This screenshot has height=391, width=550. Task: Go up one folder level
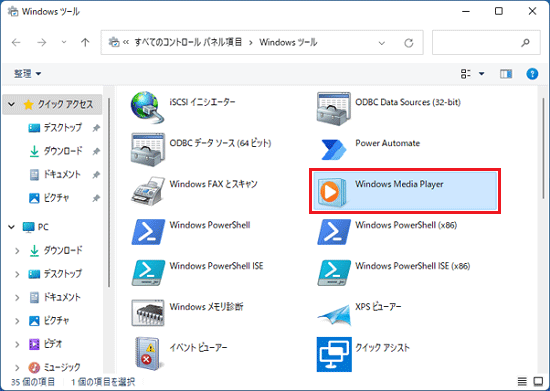[x=85, y=43]
